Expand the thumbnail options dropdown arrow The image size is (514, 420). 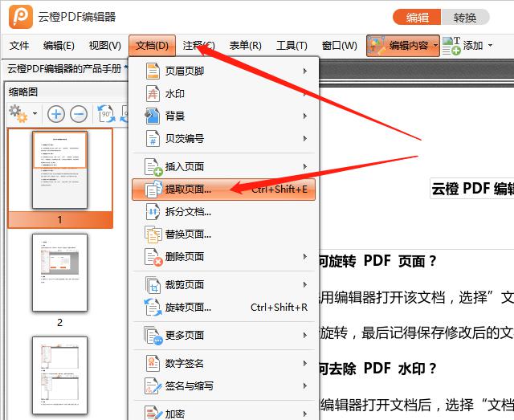pos(35,114)
